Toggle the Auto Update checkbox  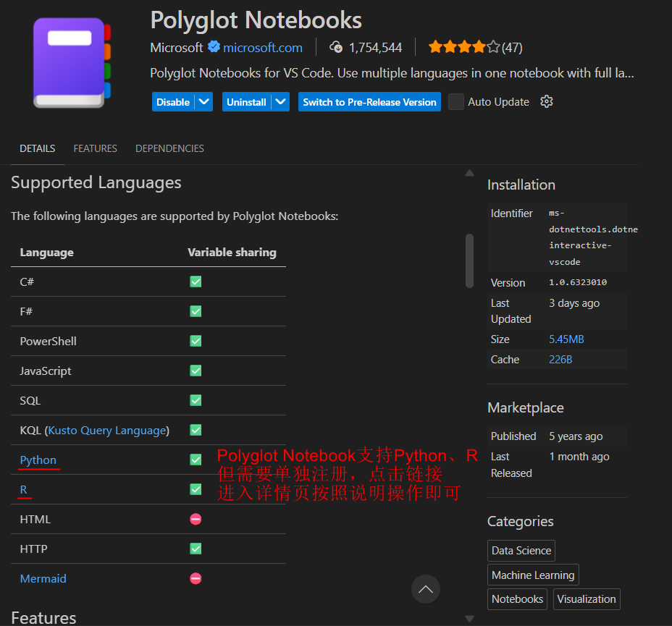pyautogui.click(x=456, y=102)
